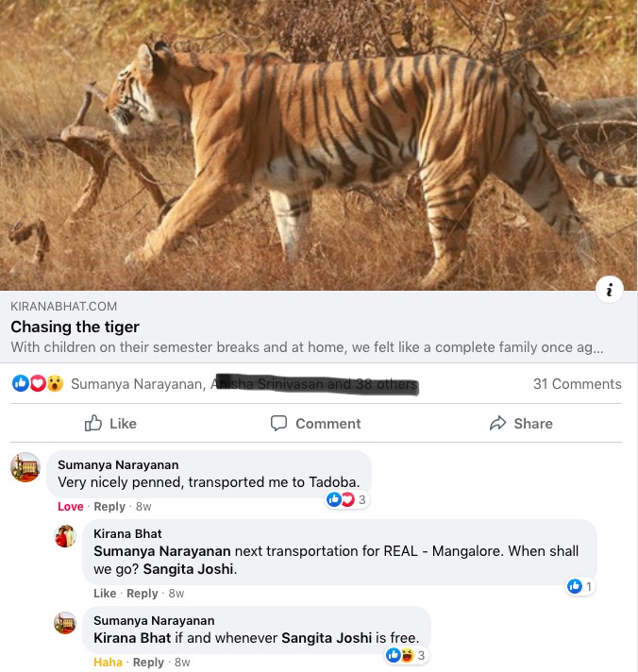
Task: View reactions on 'Very nicely penned' comment
Action: [345, 500]
